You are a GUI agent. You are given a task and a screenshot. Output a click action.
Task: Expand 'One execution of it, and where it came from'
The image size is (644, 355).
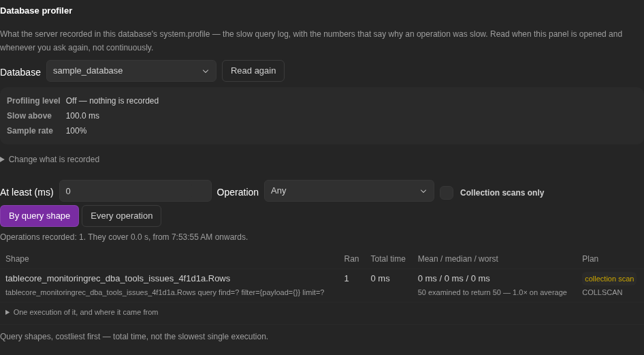[x=85, y=312]
